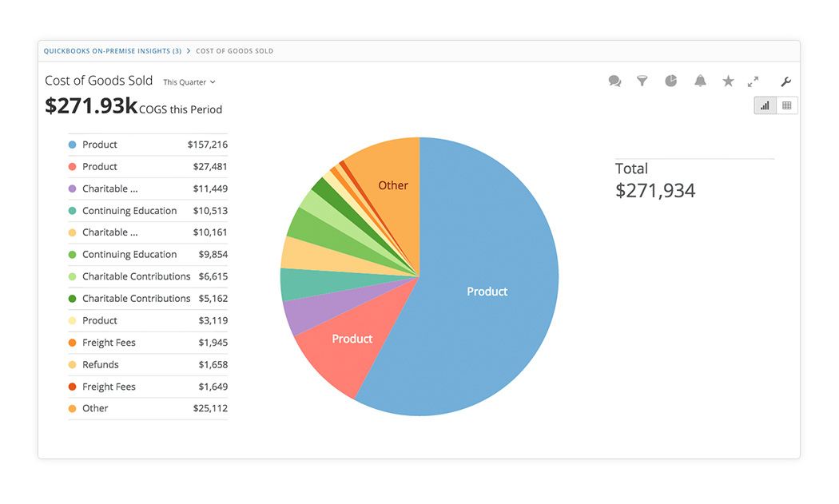
Task: Open the This Quarter dropdown
Action: pos(189,82)
